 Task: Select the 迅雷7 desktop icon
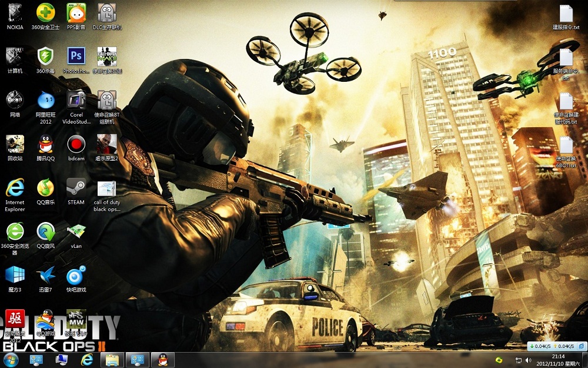click(46, 275)
